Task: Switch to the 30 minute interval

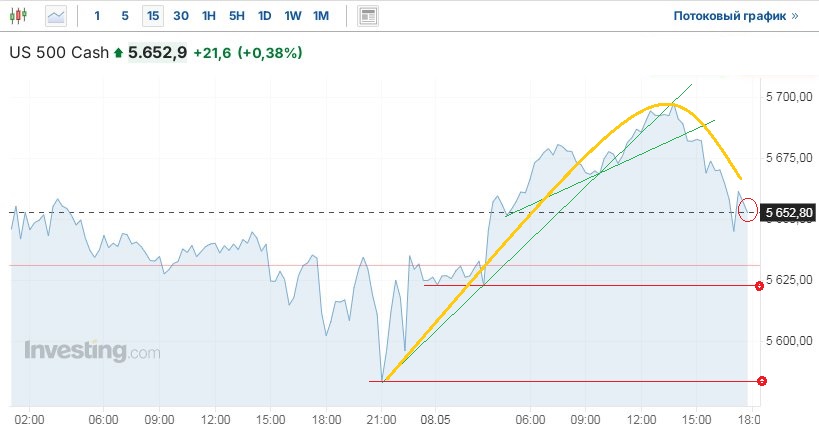Action: (x=180, y=16)
